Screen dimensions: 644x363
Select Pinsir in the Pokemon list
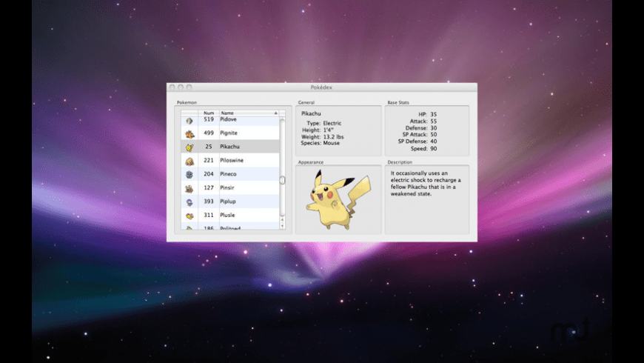pos(227,187)
